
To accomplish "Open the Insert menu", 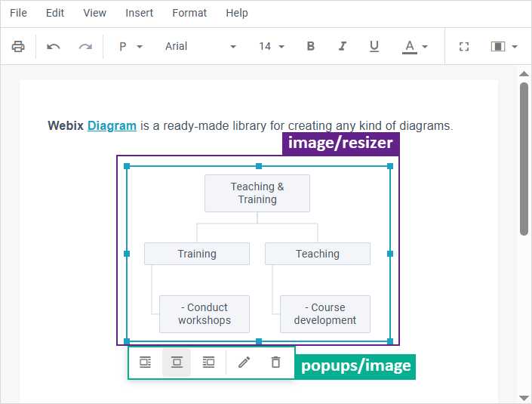I will pos(139,13).
